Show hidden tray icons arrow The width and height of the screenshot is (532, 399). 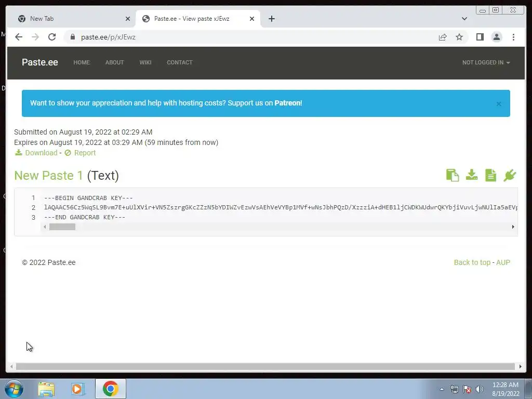tap(442, 389)
